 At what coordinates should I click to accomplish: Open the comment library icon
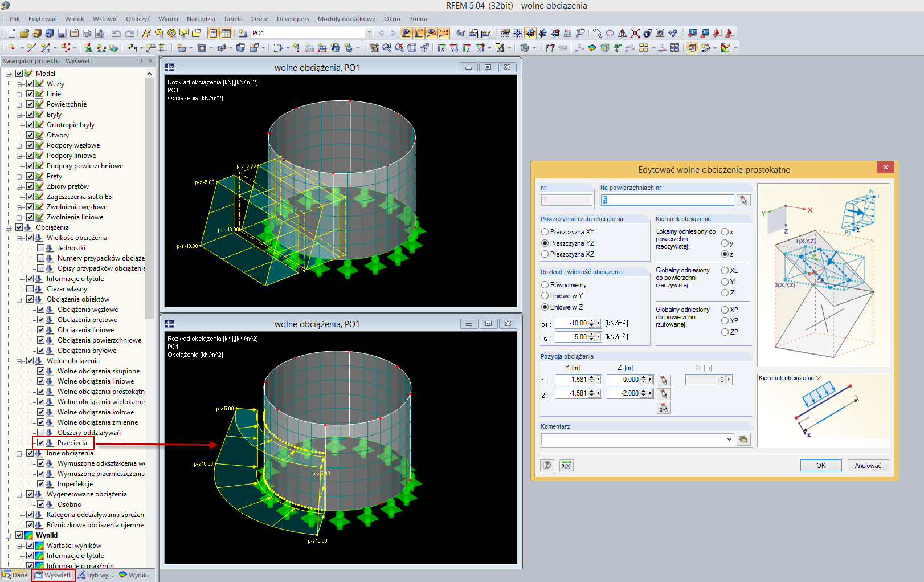743,439
